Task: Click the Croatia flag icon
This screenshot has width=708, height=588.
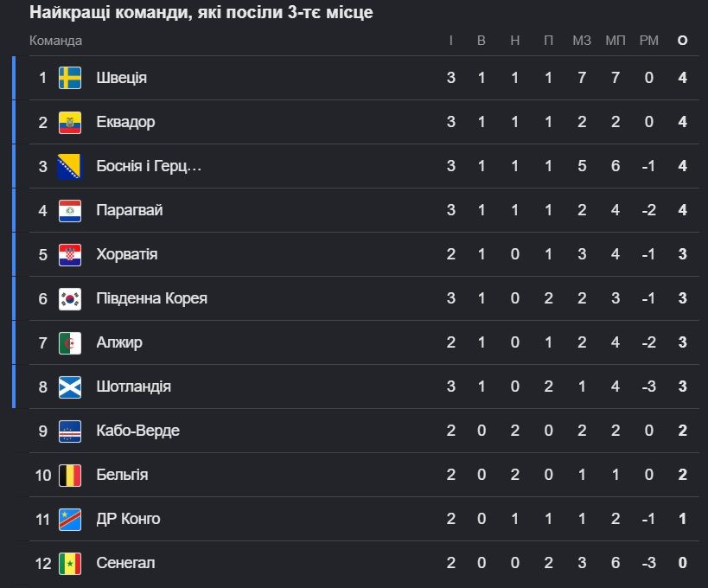Action: click(x=70, y=254)
